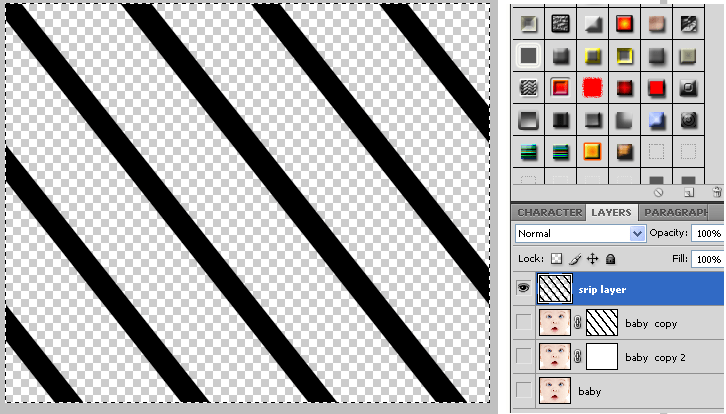Toggle Lock position crosshair icon
Image resolution: width=726 pixels, height=414 pixels.
point(593,259)
